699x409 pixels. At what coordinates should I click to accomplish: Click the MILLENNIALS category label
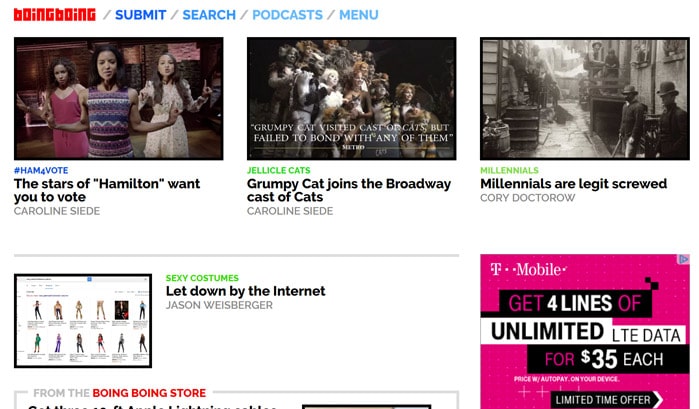[x=509, y=171]
